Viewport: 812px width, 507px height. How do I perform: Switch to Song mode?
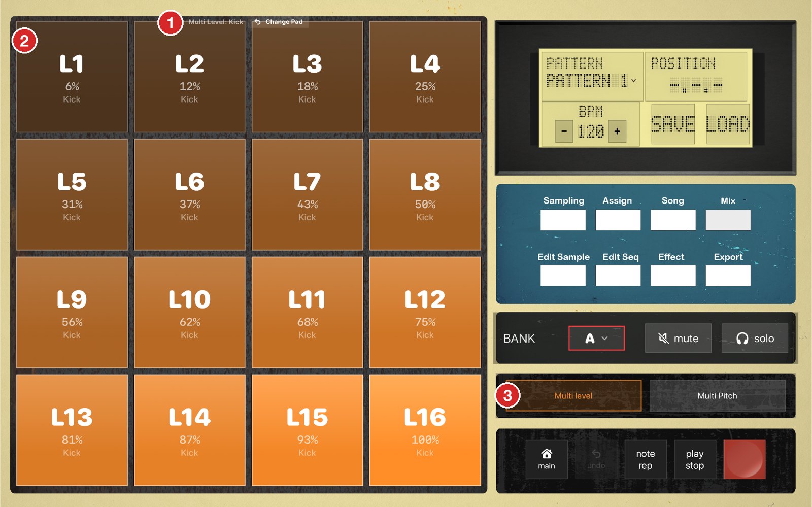(x=673, y=220)
